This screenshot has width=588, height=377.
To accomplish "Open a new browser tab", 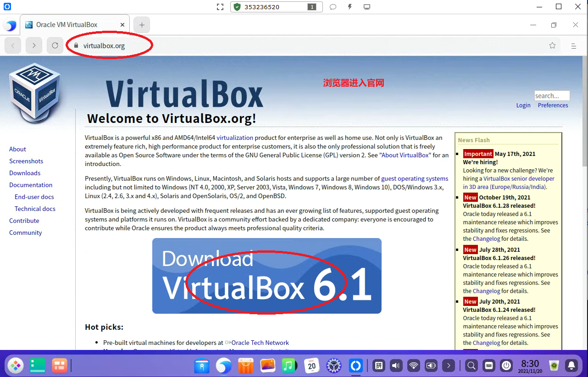I will (x=142, y=25).
